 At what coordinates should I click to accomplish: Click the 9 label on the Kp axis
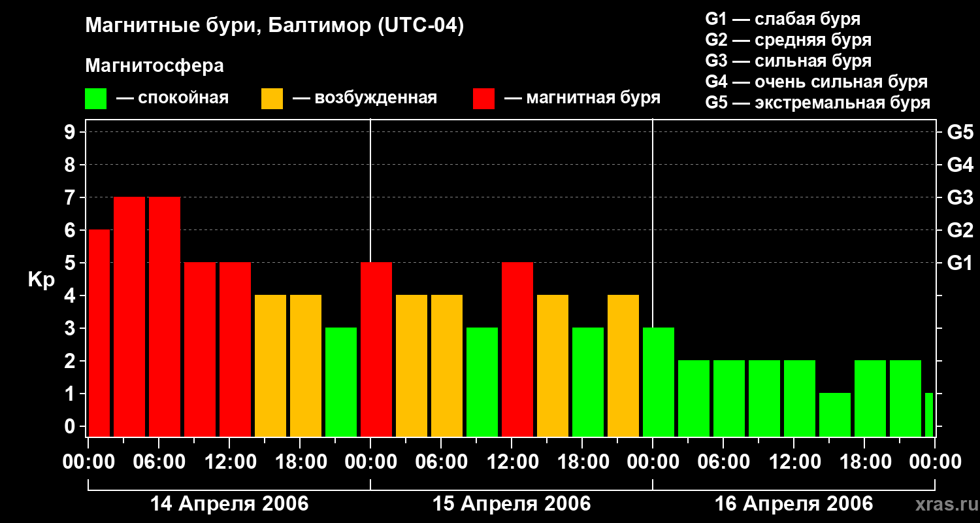pyautogui.click(x=71, y=132)
